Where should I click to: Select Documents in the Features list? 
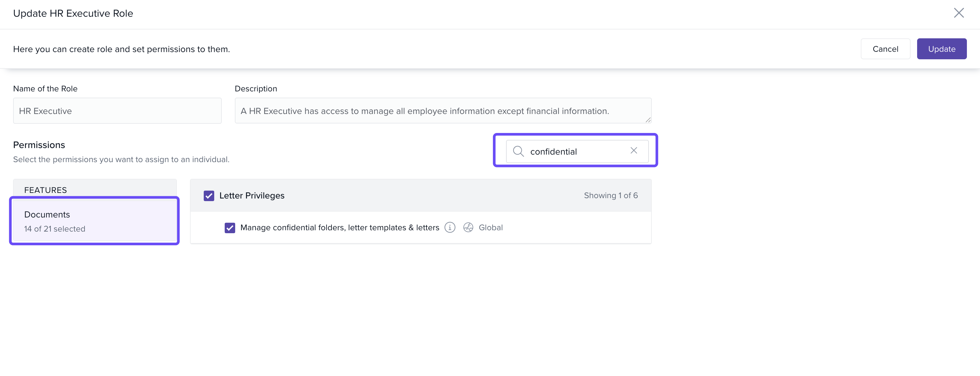(x=94, y=221)
